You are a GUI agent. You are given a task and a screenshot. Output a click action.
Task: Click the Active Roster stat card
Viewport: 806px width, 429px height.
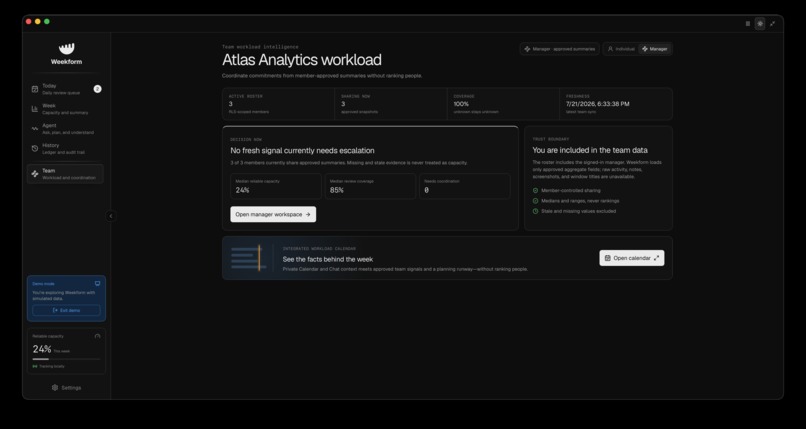coord(279,104)
